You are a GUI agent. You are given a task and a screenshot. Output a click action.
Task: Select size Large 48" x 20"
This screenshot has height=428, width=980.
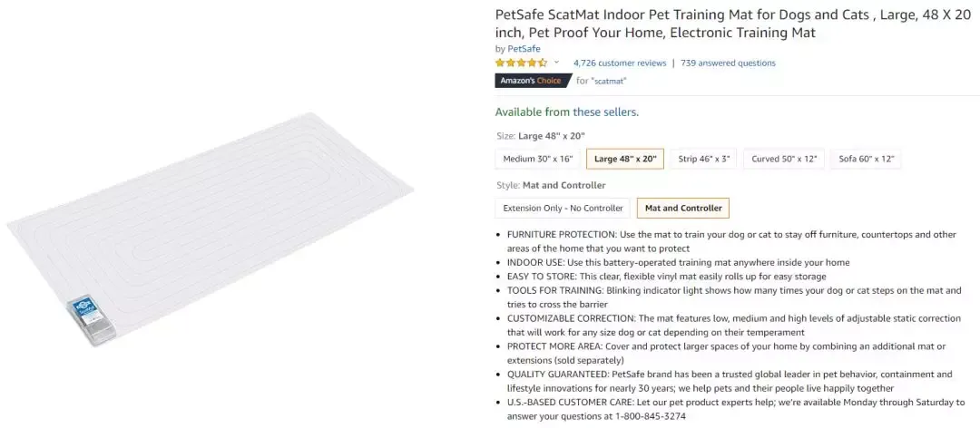[625, 159]
